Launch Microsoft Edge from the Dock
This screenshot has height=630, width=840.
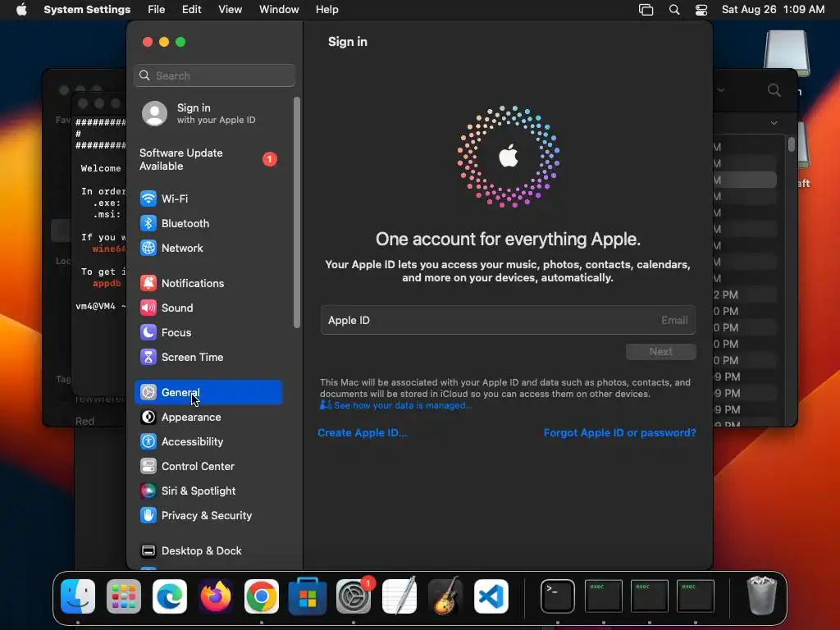tap(170, 596)
